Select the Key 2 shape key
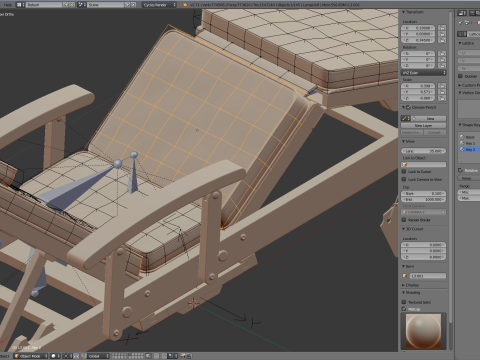 [469, 150]
